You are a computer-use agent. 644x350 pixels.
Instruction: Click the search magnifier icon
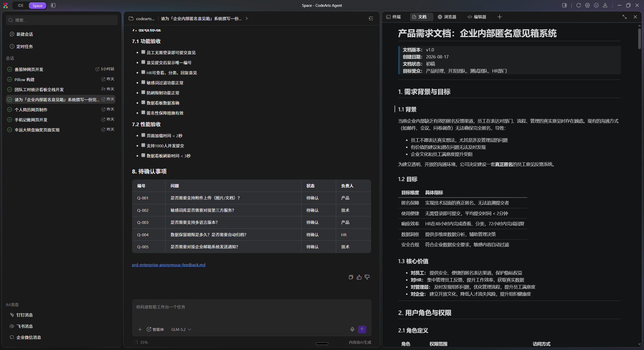[x=11, y=20]
